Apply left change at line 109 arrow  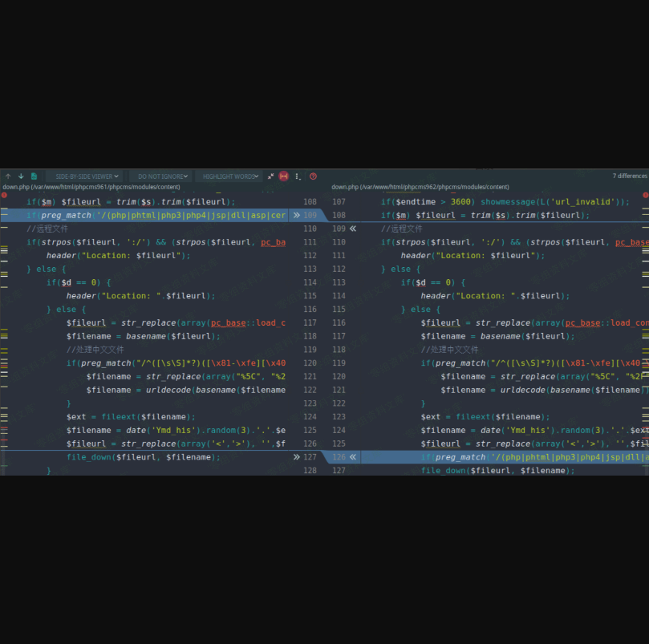click(x=296, y=215)
